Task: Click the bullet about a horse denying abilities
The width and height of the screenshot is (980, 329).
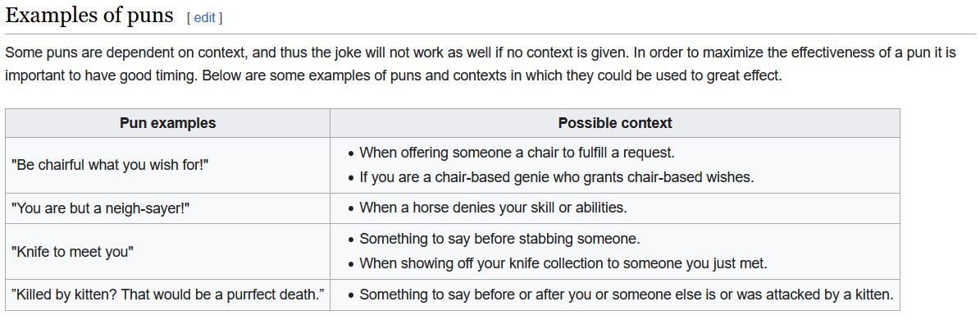Action: (x=493, y=208)
